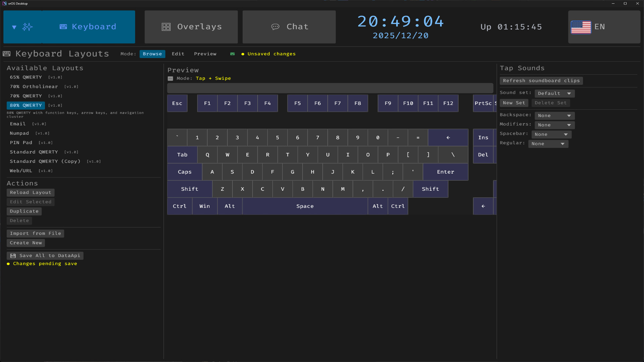Switch to the Overlays tab

191,26
